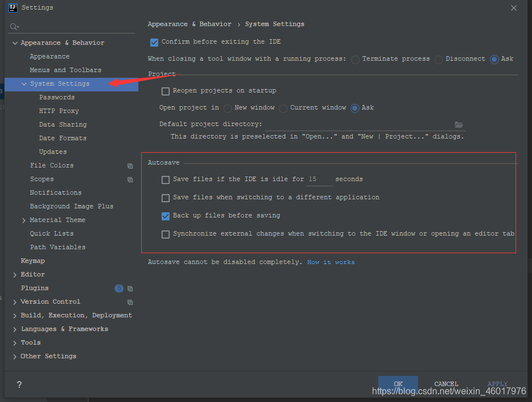Enable Save files when switching application

(166, 198)
